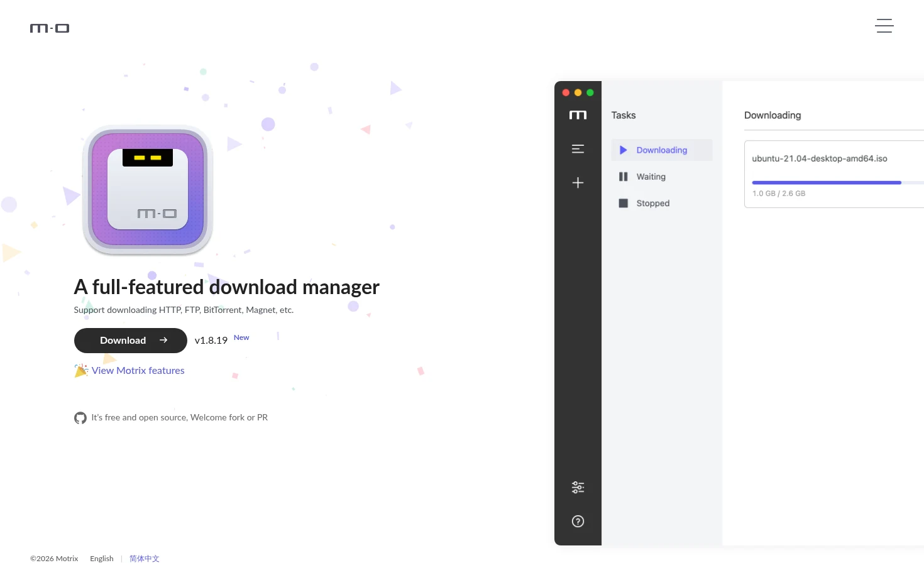The width and height of the screenshot is (924, 580).
Task: Click the play icon beside Downloading
Action: pos(624,150)
